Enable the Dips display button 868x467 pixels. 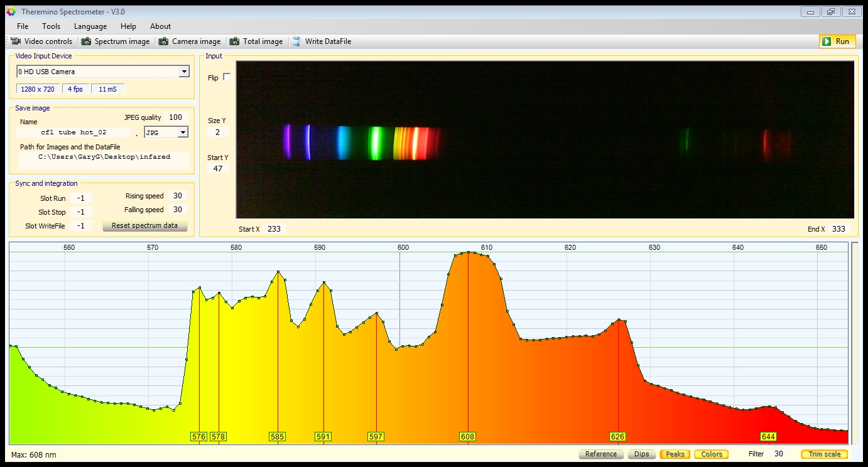641,454
